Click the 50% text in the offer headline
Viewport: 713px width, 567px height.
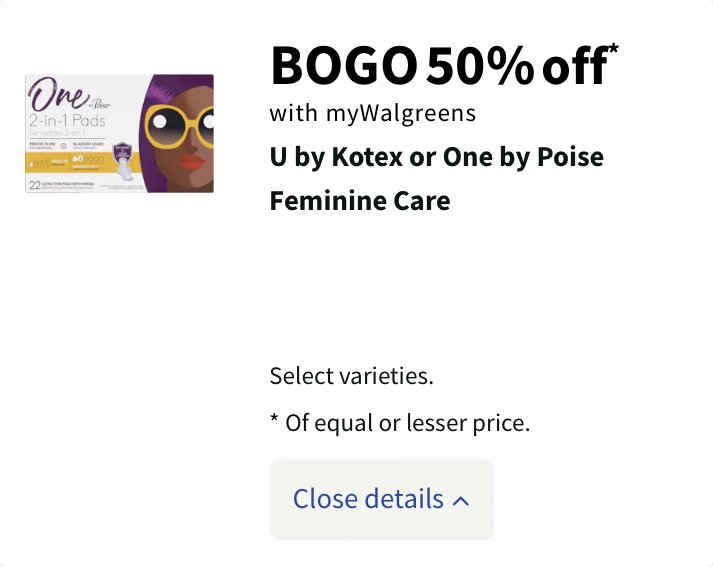pos(480,67)
